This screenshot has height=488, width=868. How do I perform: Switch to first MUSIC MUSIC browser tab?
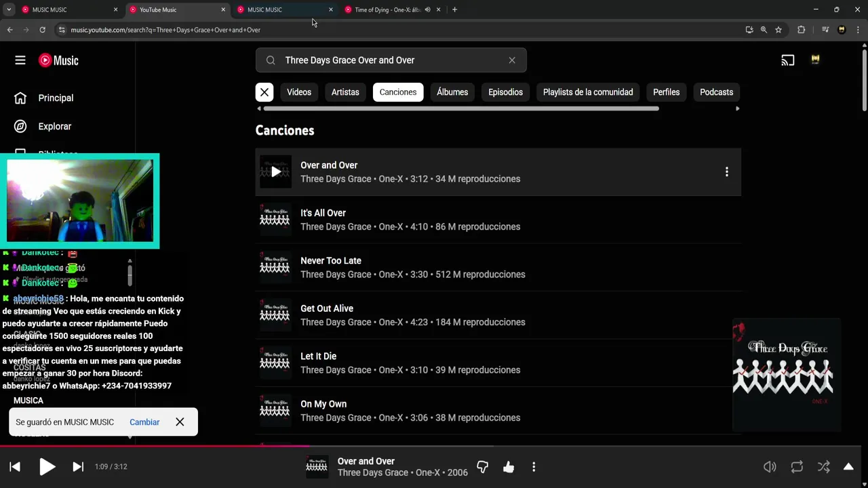69,9
